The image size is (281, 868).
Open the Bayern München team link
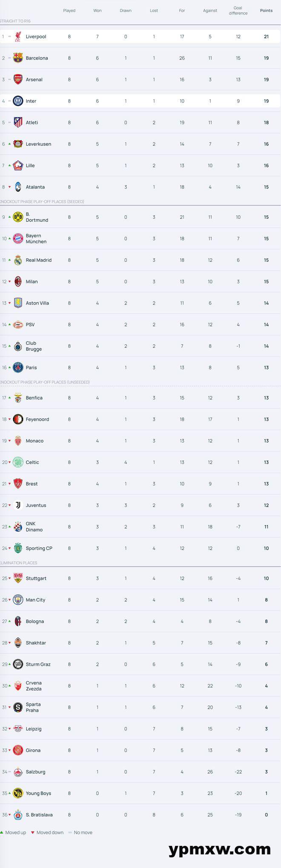click(36, 239)
